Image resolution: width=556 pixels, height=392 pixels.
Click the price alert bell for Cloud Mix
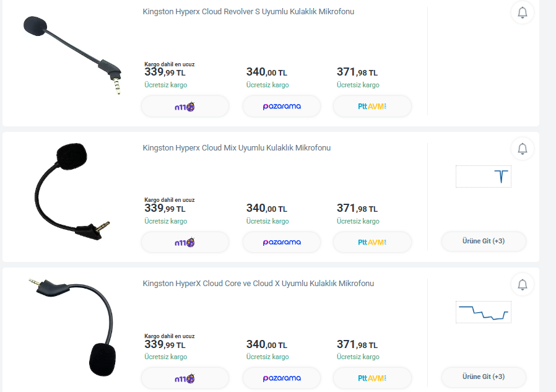[x=523, y=149]
